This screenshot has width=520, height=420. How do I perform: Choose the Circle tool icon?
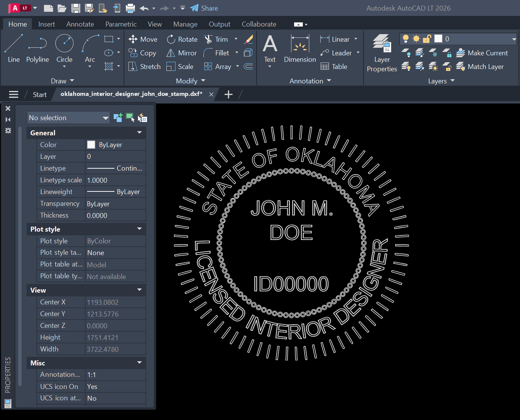(64, 44)
